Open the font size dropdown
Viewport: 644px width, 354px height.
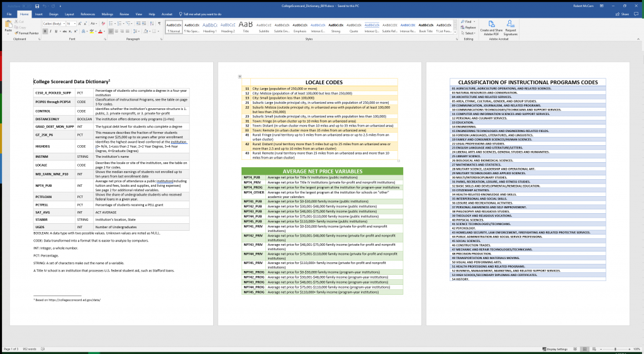click(x=75, y=23)
